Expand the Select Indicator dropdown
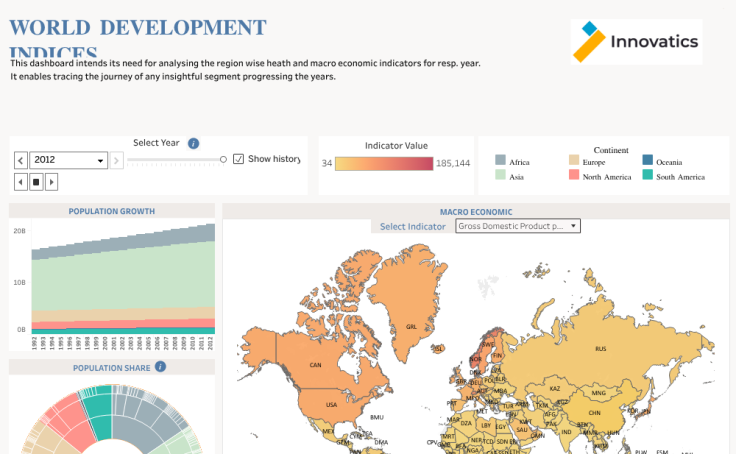736x454 pixels. [517, 226]
